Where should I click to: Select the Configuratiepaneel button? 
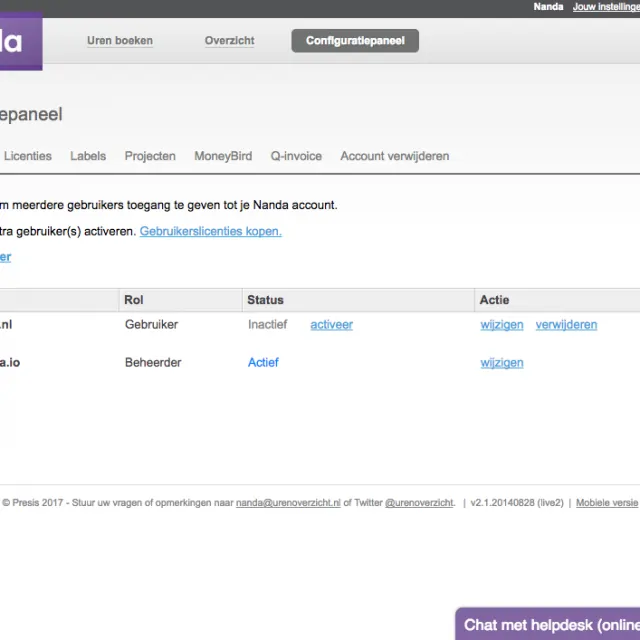click(355, 41)
